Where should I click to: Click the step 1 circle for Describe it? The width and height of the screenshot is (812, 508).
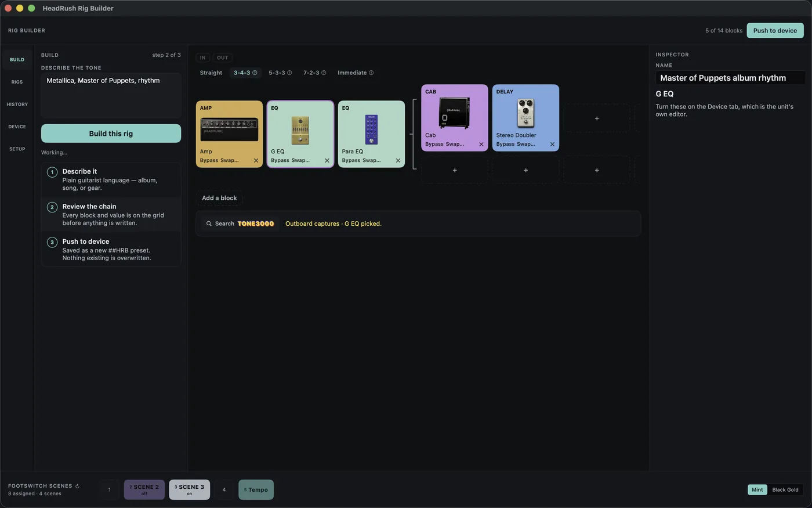point(52,172)
